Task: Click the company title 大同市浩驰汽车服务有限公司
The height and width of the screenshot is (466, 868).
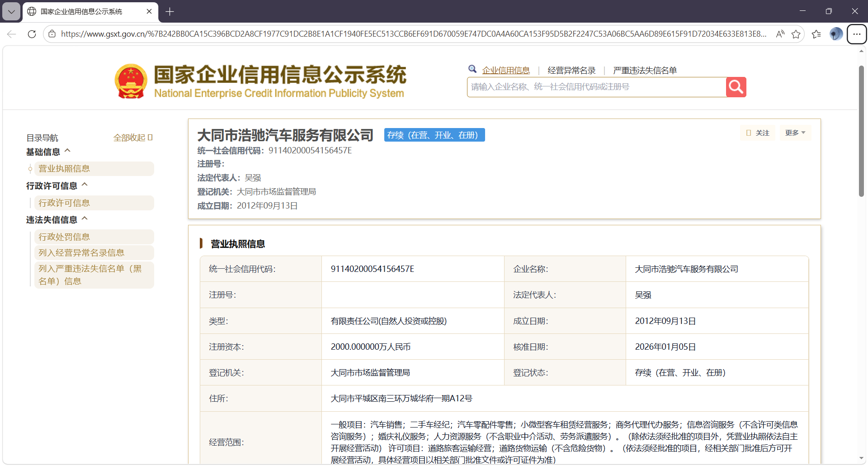Action: click(285, 135)
